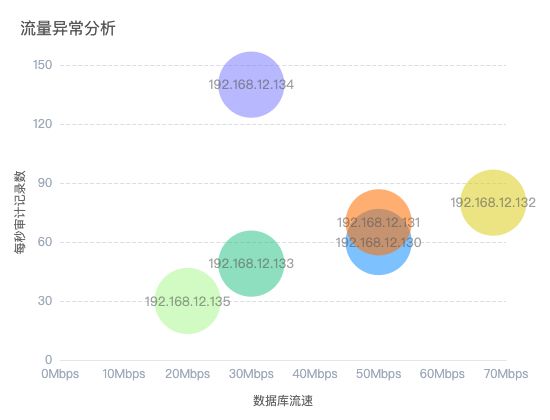Screen dimensions: 550x420
Task: Click the 每秒审计记录数 y-axis title
Action: coord(20,212)
